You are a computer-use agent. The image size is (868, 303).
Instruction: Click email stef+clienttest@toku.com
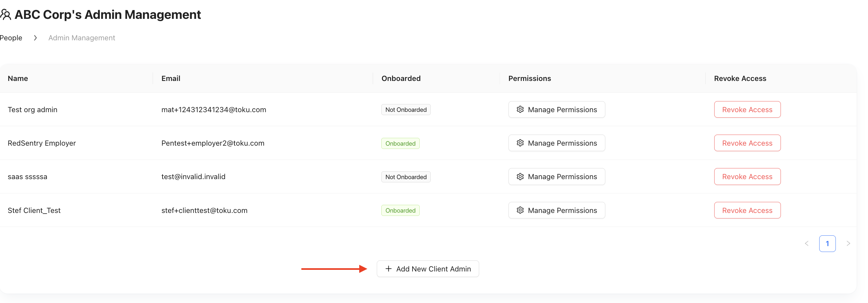pos(204,210)
